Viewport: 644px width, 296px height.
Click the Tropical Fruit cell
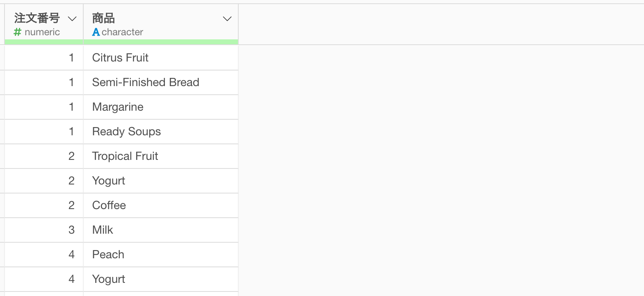pos(161,156)
